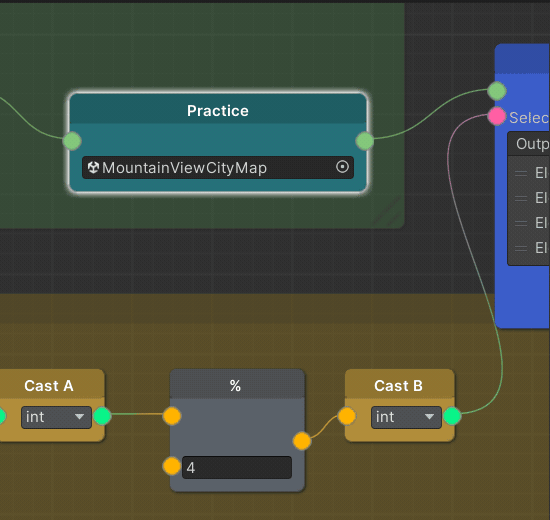
Task: Click the pink Selec port on blue node
Action: (x=497, y=116)
